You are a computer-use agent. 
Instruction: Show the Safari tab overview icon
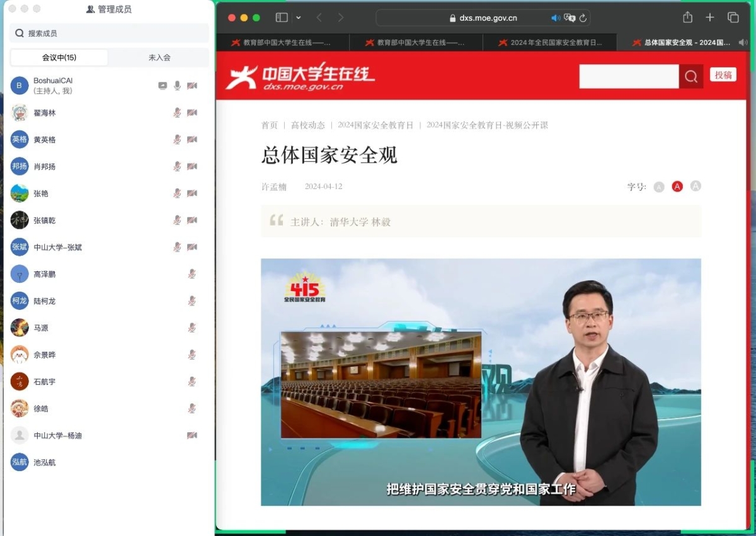(x=733, y=18)
